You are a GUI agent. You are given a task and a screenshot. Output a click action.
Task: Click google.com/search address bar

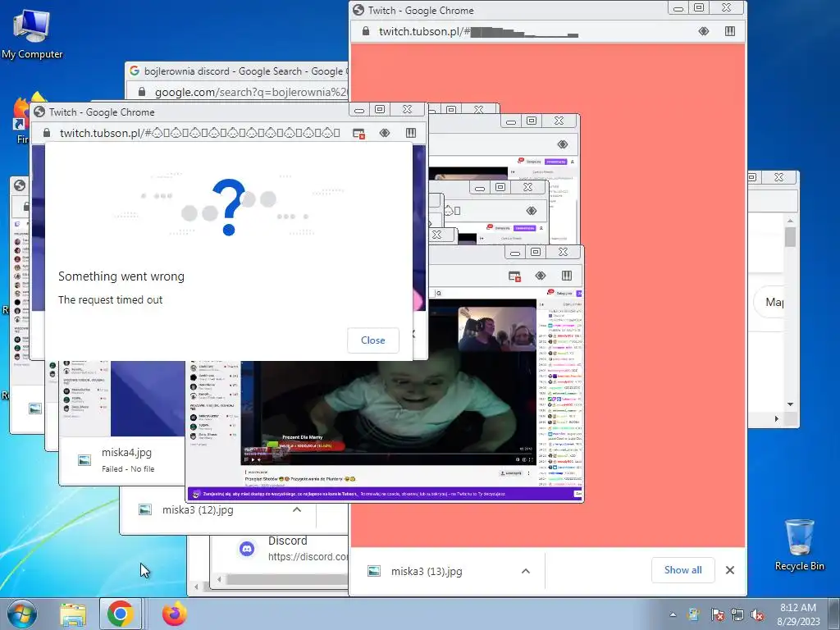coord(251,92)
